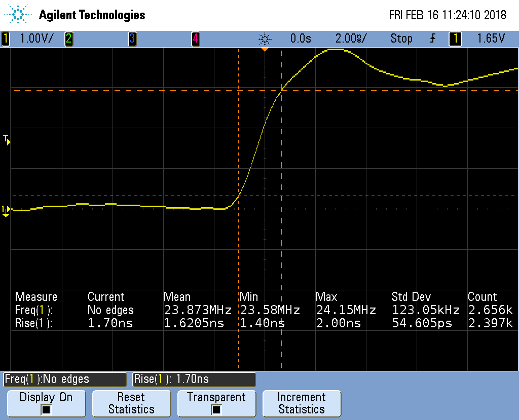The height and width of the screenshot is (420, 519).
Task: Click the rising edge trigger slope icon
Action: [432, 39]
